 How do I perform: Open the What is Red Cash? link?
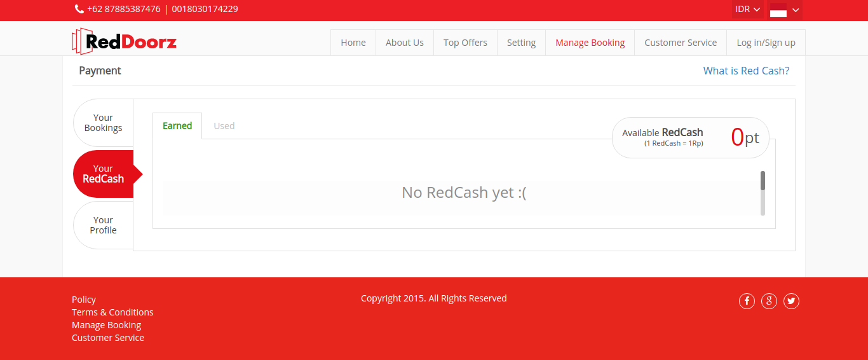click(746, 71)
